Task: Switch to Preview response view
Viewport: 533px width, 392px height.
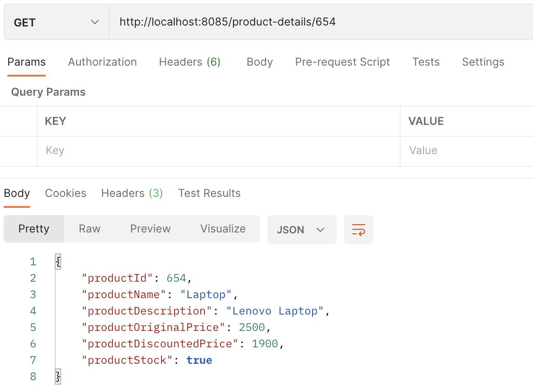Action: click(x=150, y=229)
